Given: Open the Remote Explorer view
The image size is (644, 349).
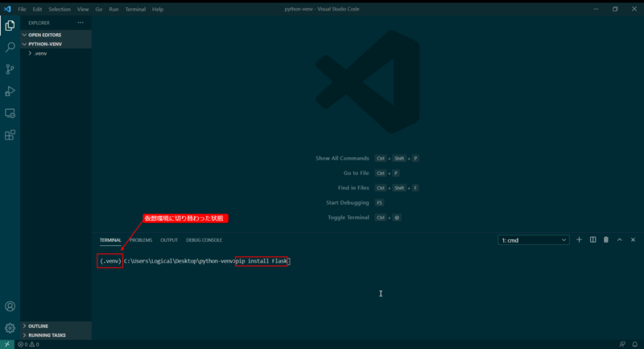Looking at the screenshot, I should pos(10,113).
